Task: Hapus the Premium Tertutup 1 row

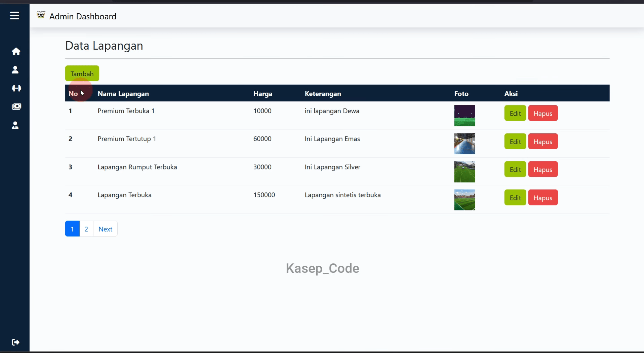Action: [543, 142]
